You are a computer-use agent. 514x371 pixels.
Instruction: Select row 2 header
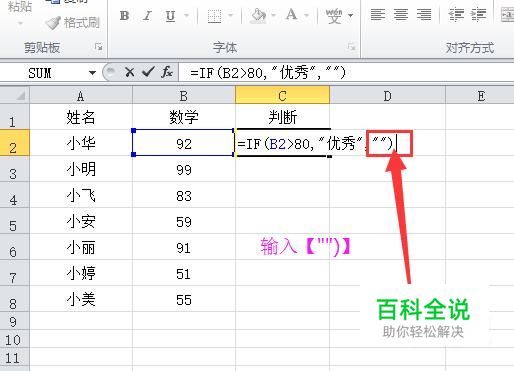[15, 143]
